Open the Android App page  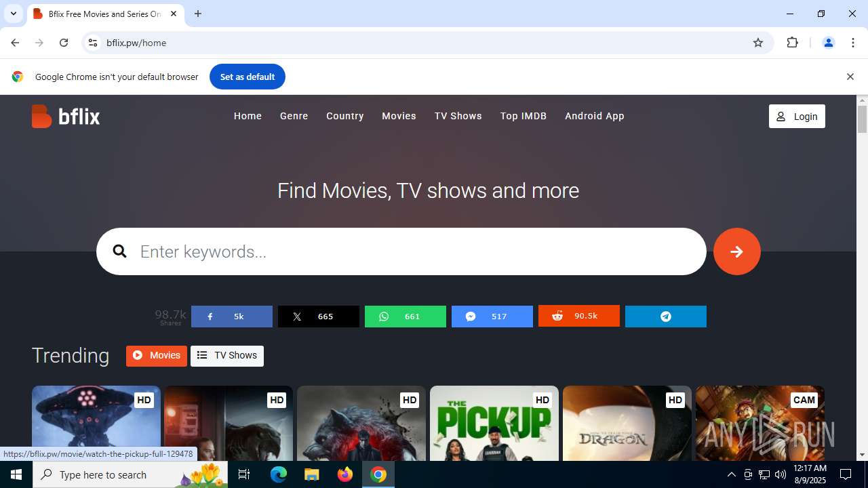tap(595, 116)
